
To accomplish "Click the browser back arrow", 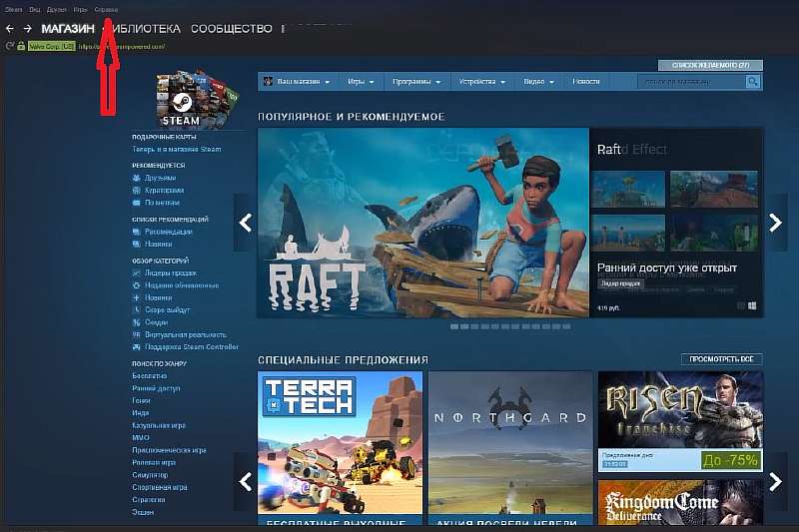I will 9,29.
